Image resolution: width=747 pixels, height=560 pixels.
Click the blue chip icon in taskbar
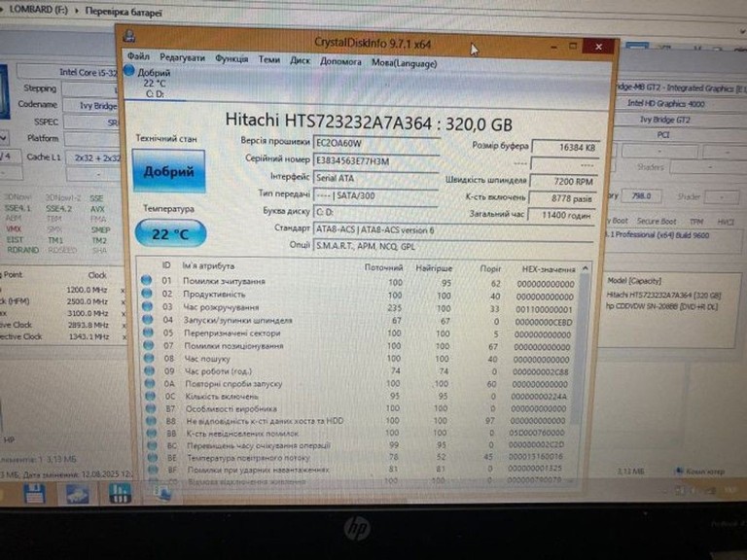tap(77, 494)
